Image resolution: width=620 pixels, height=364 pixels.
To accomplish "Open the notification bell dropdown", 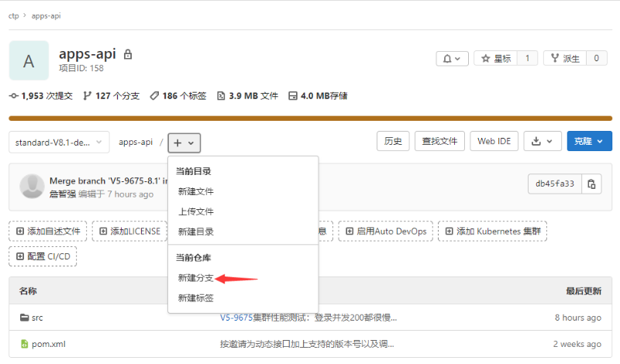I will tap(452, 58).
